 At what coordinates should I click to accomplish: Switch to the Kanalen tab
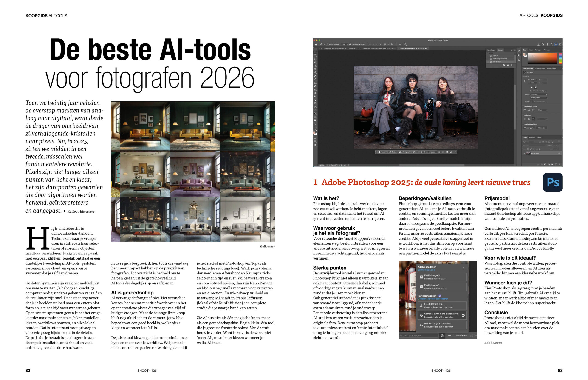coord(532,137)
